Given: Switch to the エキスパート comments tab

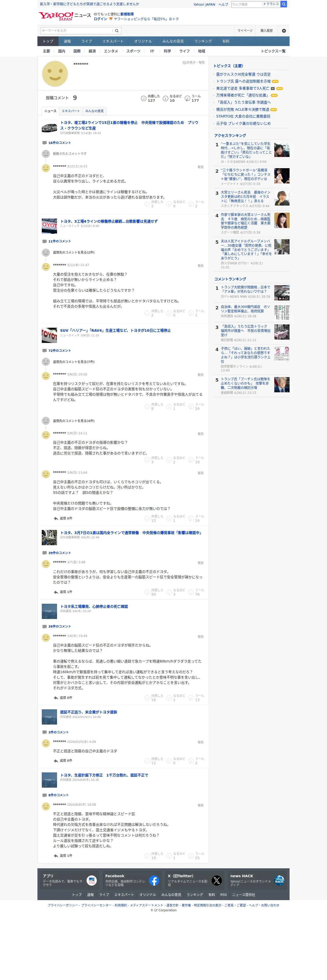Looking at the screenshot, I should tap(71, 111).
